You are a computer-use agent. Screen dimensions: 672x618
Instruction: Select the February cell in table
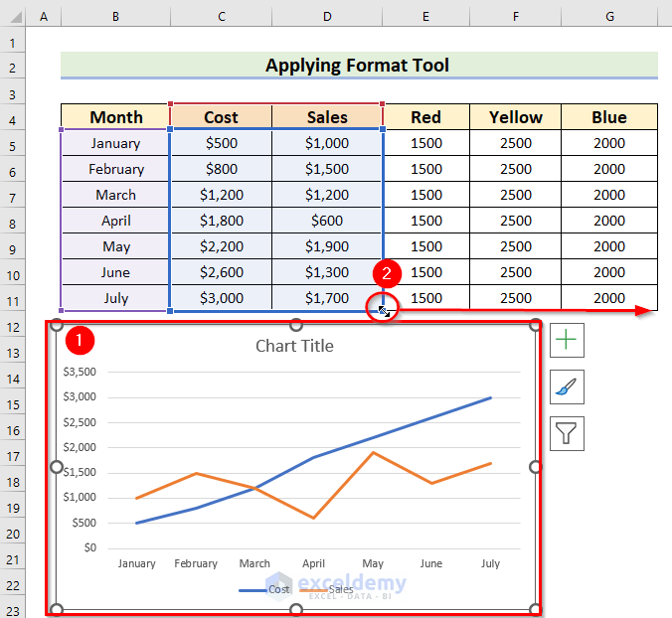pos(115,169)
